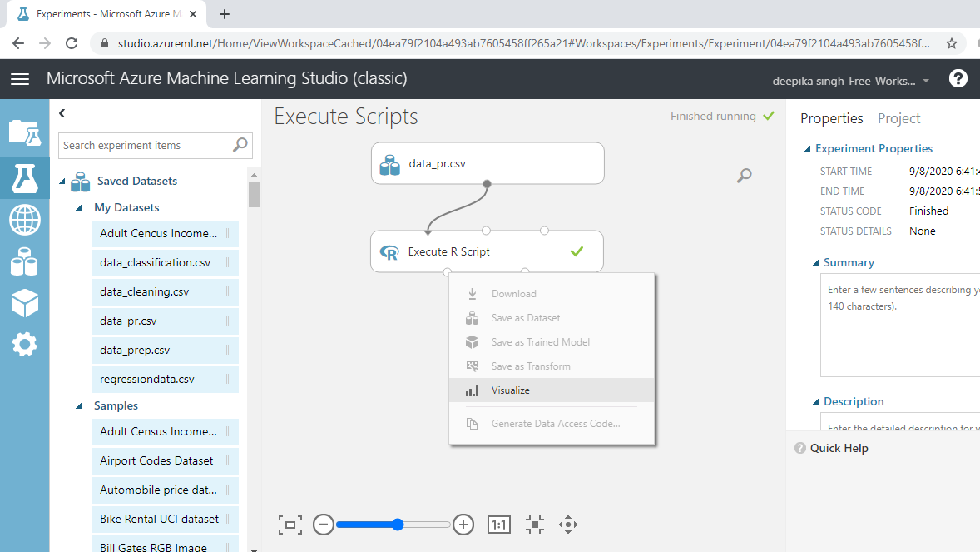Collapse the Saved Datasets tree node

click(62, 182)
